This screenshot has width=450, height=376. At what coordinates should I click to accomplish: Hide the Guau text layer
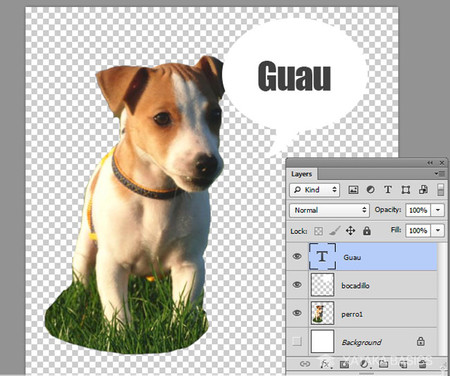[297, 256]
